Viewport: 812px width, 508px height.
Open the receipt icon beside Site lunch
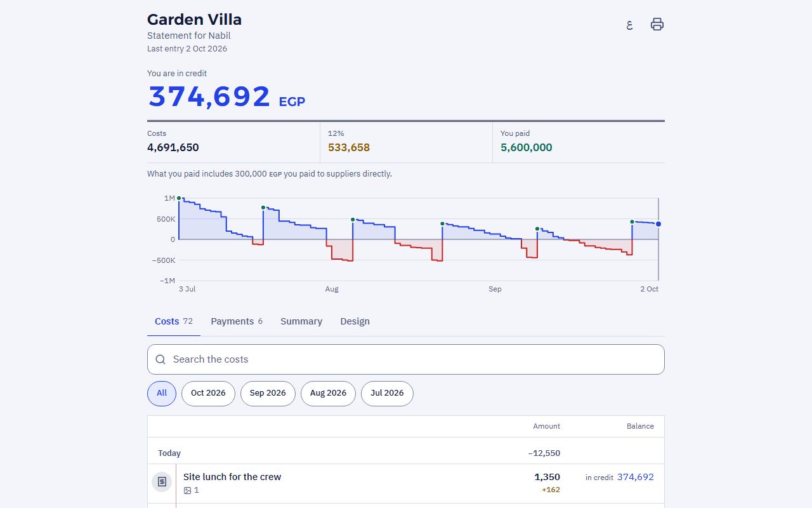(x=162, y=482)
